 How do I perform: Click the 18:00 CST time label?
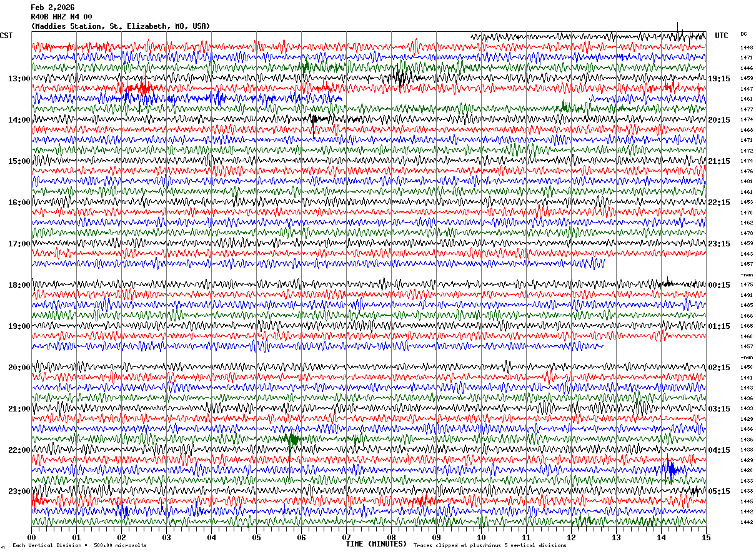coord(19,285)
